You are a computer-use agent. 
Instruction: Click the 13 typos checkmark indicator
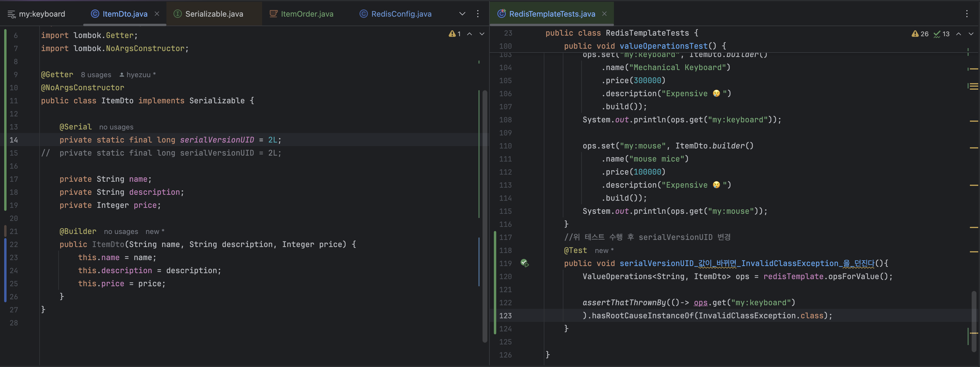pos(942,34)
